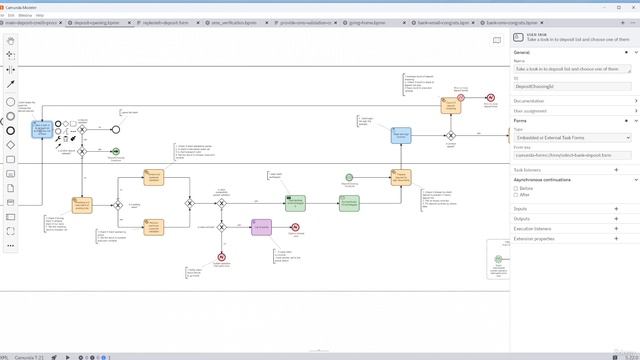This screenshot has width=640, height=360.
Task: Pick the group shape from palette
Action: (11, 231)
